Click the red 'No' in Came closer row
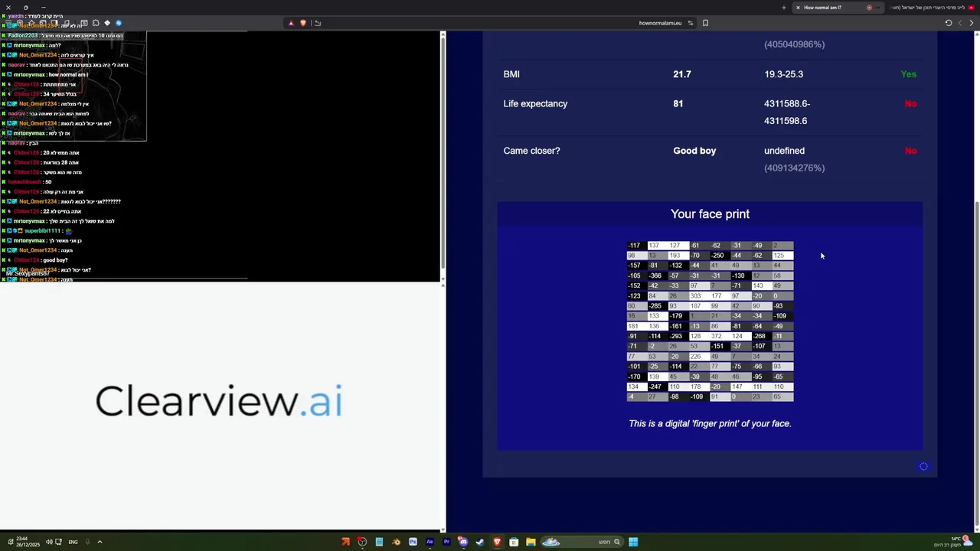Viewport: 980px width, 551px height. [x=910, y=151]
